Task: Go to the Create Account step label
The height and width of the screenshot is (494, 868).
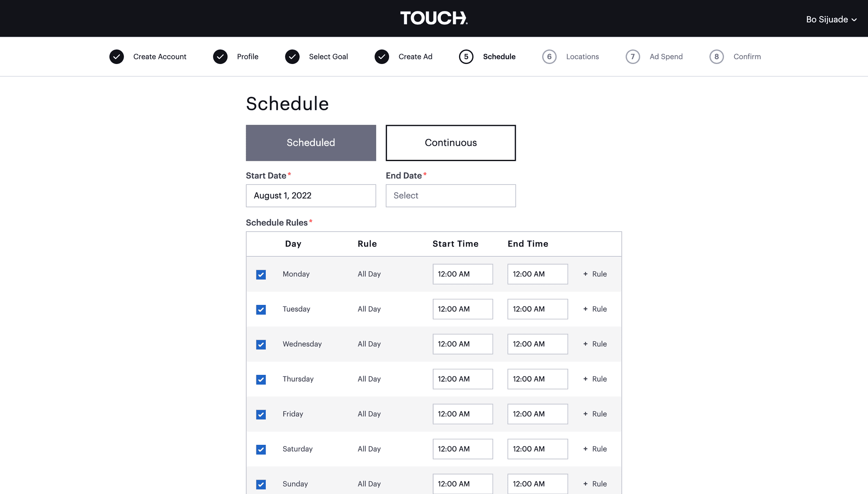Action: pyautogui.click(x=160, y=57)
